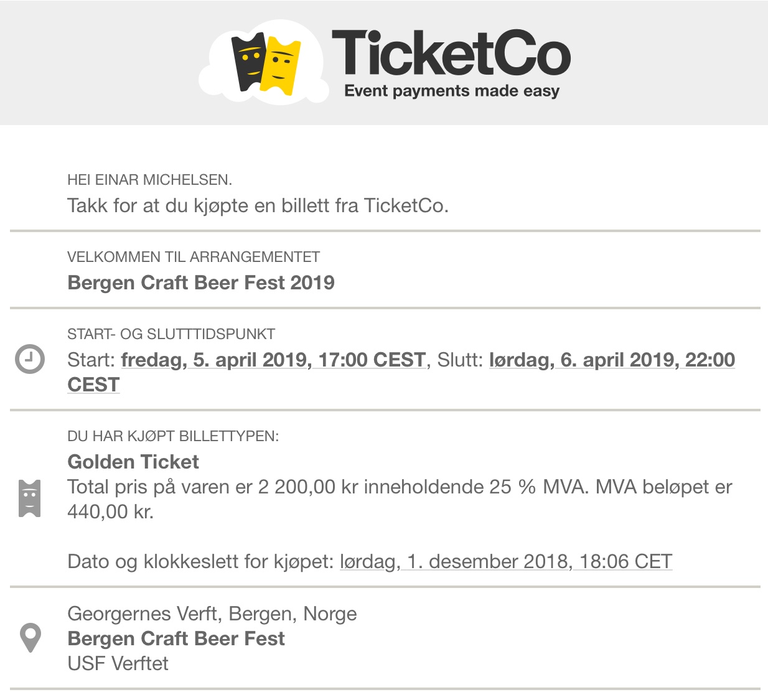Click the VELKOMMEN TIL ARRANGEMENTET heading
Image resolution: width=768 pixels, height=700 pixels.
(x=194, y=257)
